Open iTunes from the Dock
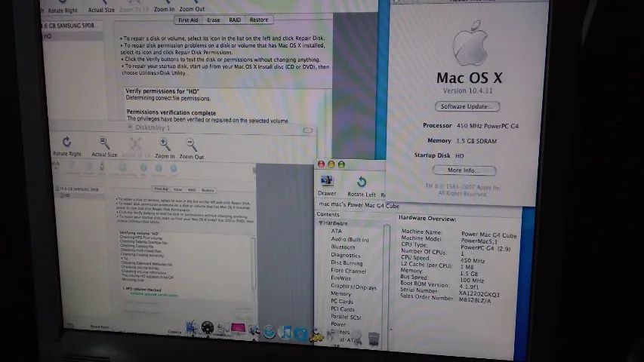Screen dimensions: 644x362 [x=285, y=332]
